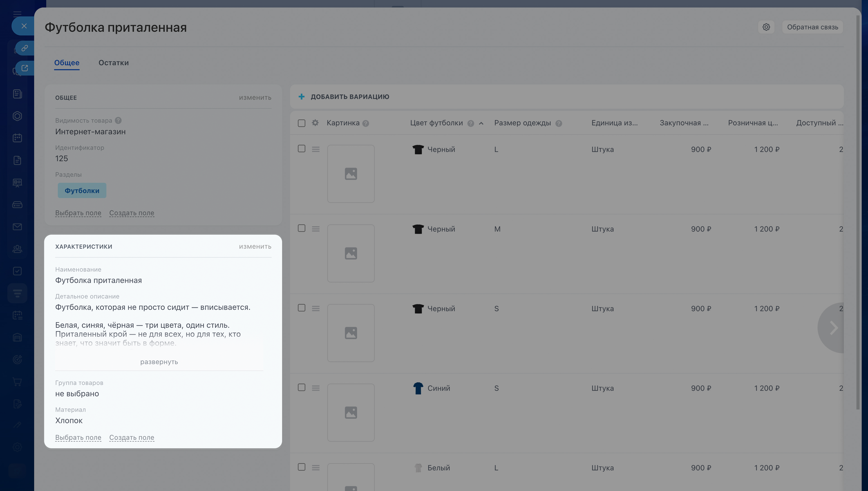Image resolution: width=868 pixels, height=491 pixels.
Task: Click sort arrow on Цвет футболки column
Action: tap(481, 123)
